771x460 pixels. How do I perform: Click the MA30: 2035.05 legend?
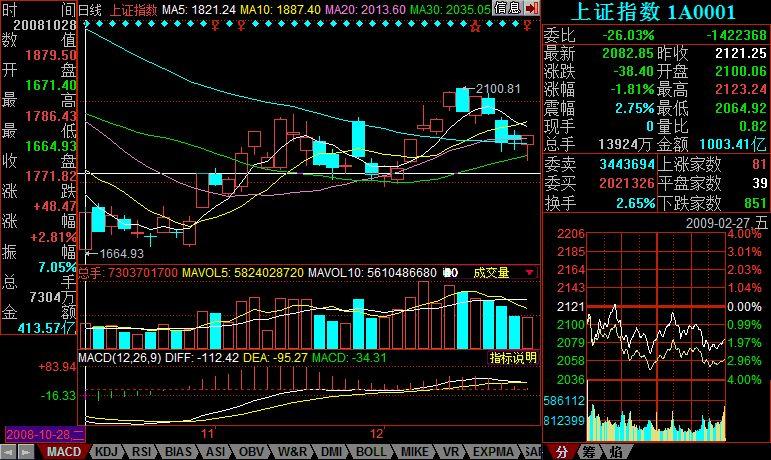[450, 9]
